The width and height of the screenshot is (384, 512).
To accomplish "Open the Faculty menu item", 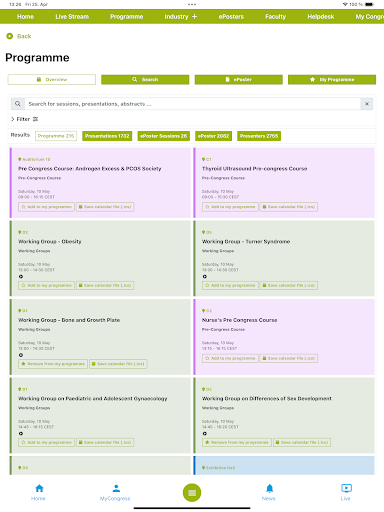I will click(275, 17).
